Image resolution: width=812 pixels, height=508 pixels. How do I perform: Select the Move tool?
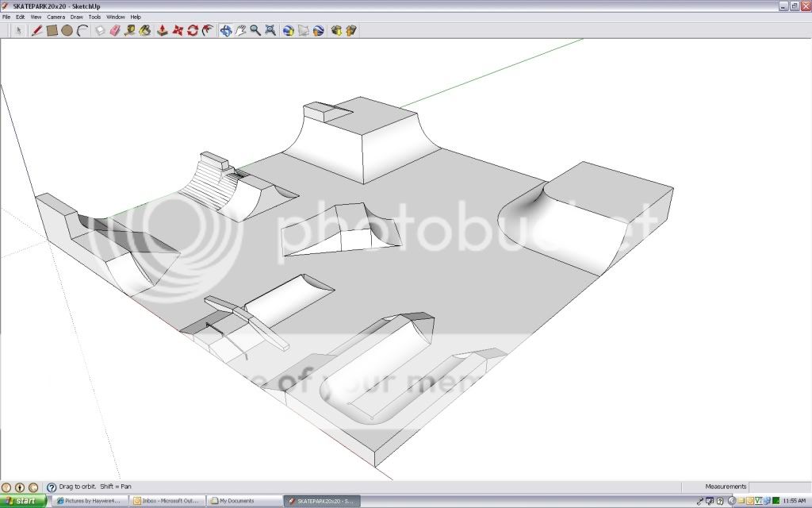point(177,30)
